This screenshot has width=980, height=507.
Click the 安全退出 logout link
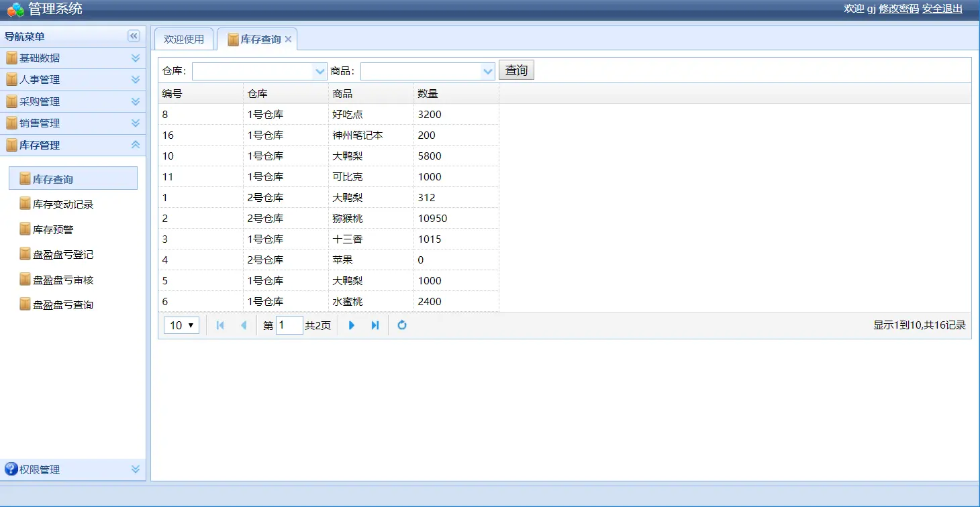(942, 9)
